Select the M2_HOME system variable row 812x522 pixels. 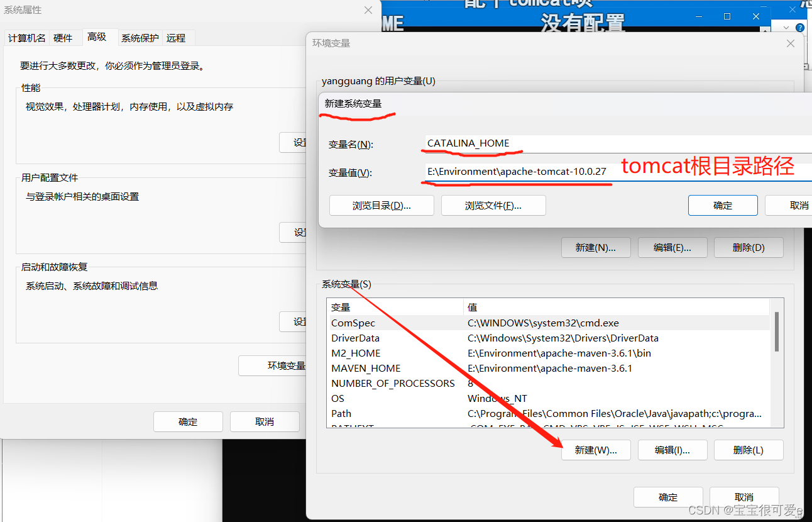(x=548, y=353)
